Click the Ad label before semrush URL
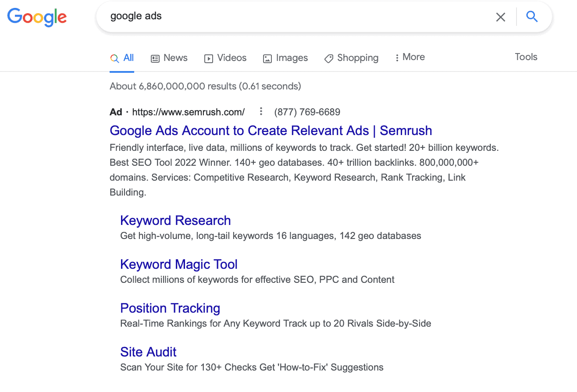This screenshot has height=392, width=577. (116, 112)
